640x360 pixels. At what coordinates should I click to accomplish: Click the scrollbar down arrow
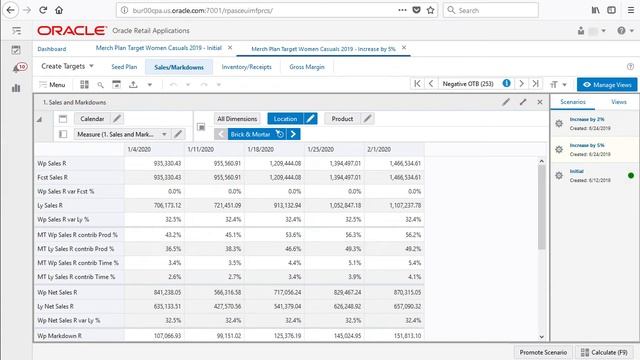pyautogui.click(x=542, y=337)
